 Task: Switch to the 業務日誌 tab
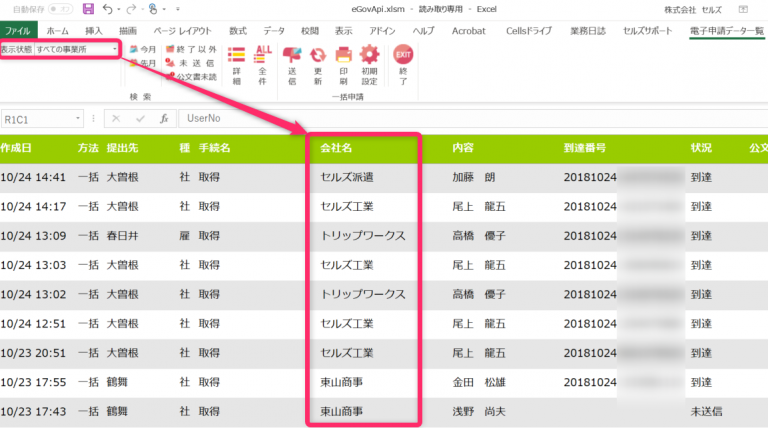click(x=588, y=31)
